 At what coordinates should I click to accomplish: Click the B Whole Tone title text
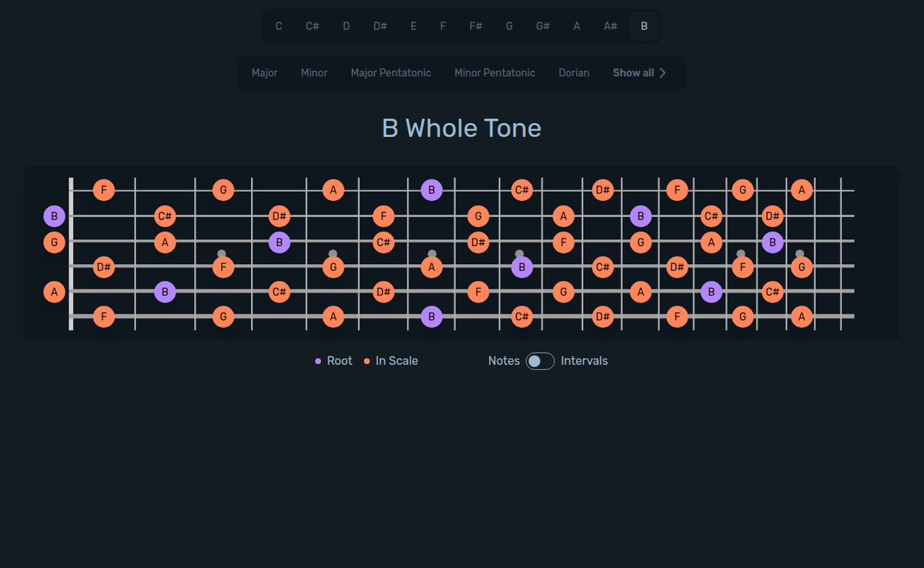[461, 128]
